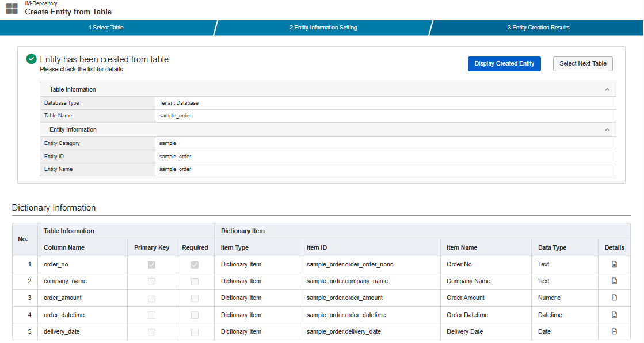Click Item ID sample_order.company_name

[347, 281]
